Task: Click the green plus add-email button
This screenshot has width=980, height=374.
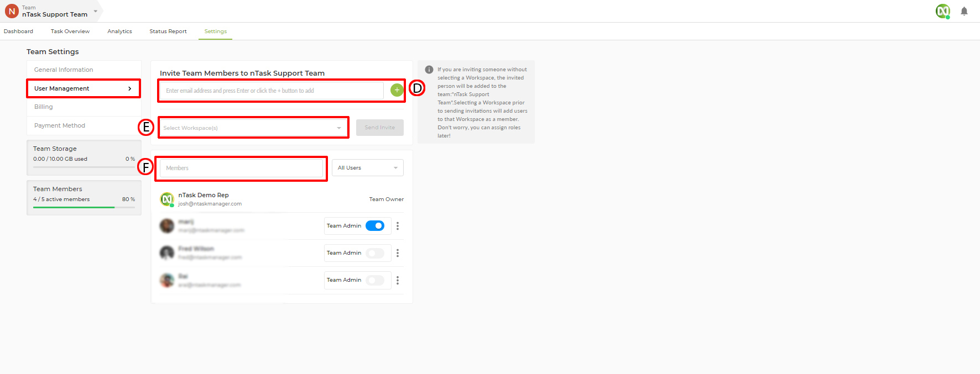Action: pos(397,90)
